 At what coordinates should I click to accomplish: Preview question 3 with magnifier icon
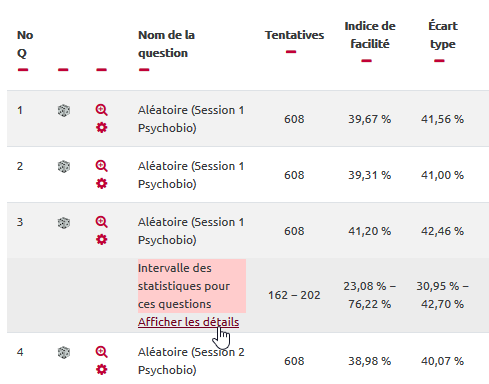tap(102, 222)
